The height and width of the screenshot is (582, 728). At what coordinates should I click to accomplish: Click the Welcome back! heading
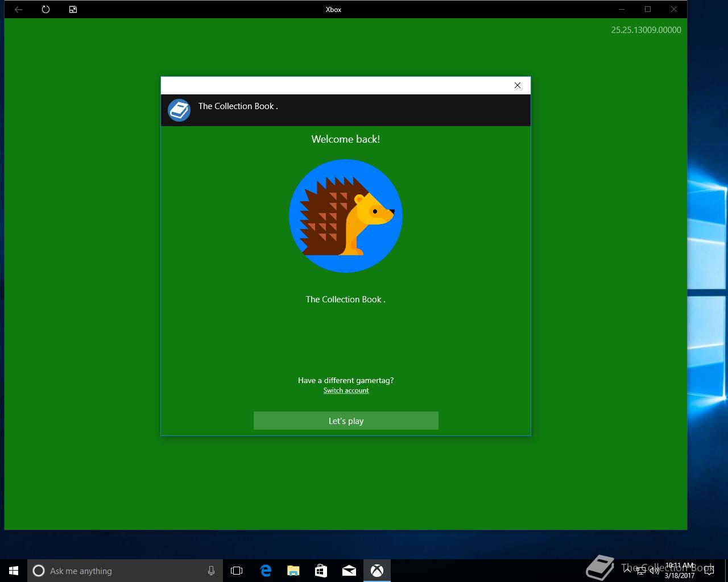pyautogui.click(x=346, y=139)
